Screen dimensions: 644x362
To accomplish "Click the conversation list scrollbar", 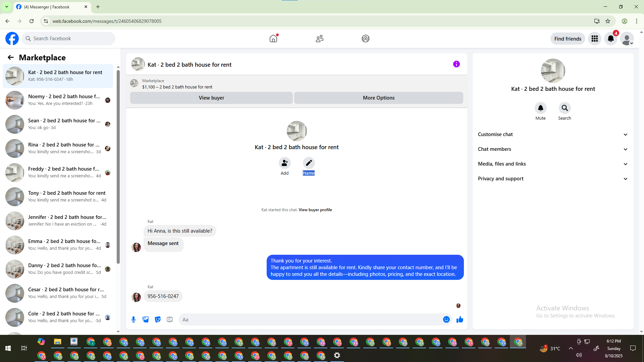I will 118,168.
